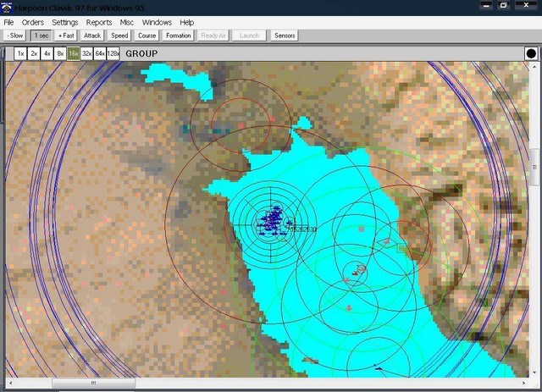Click the horizontal scrollbar thumb
This screenshot has height=392, width=542.
93,384
